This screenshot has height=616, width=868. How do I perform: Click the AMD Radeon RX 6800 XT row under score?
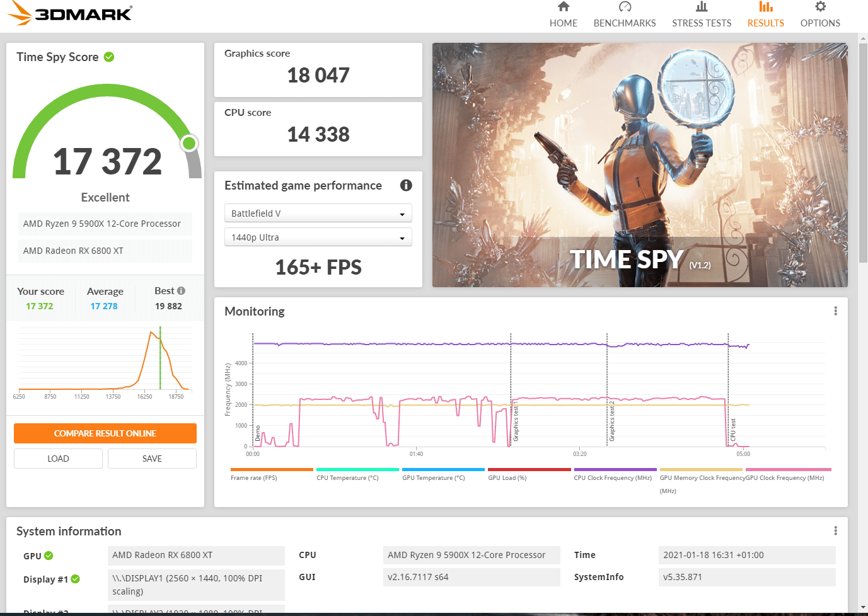click(105, 251)
